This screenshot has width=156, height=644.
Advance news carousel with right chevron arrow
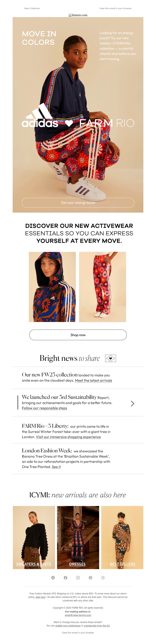[x=132, y=404]
